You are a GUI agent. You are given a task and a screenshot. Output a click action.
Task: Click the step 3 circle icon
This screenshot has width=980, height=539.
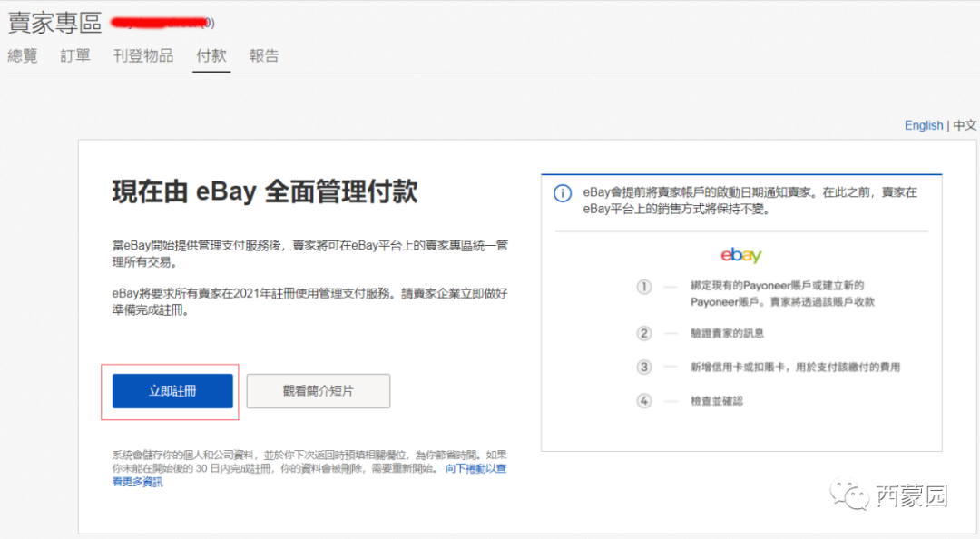(x=643, y=367)
